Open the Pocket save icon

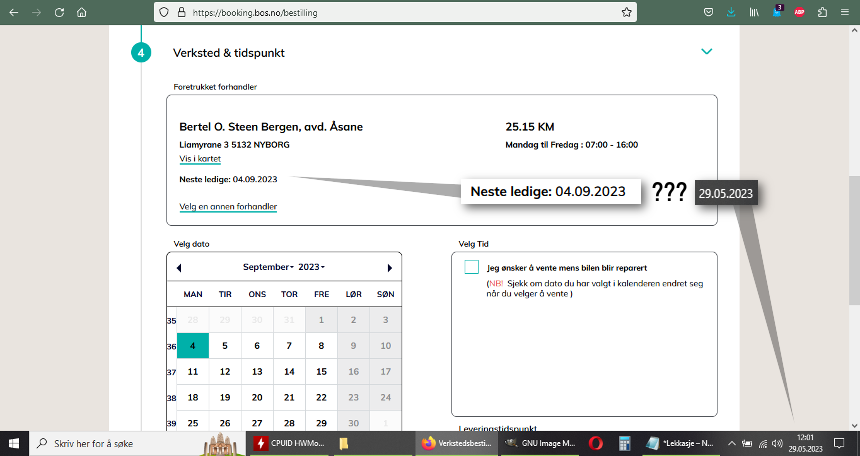(x=709, y=12)
